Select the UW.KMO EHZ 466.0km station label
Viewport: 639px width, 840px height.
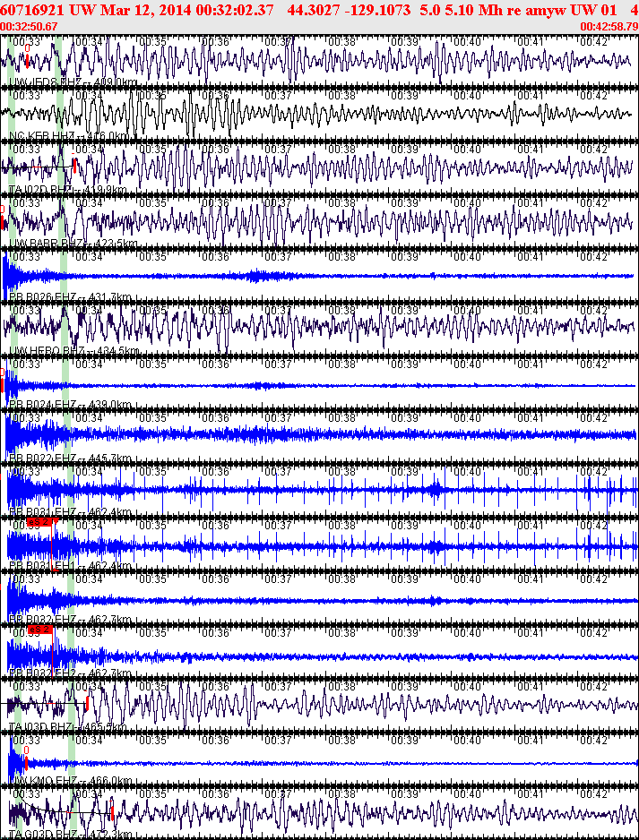[x=70, y=780]
